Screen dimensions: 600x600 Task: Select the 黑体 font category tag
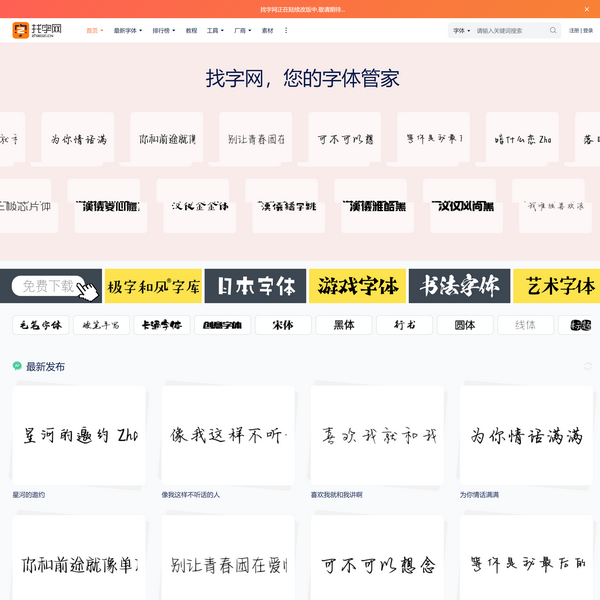pos(343,325)
